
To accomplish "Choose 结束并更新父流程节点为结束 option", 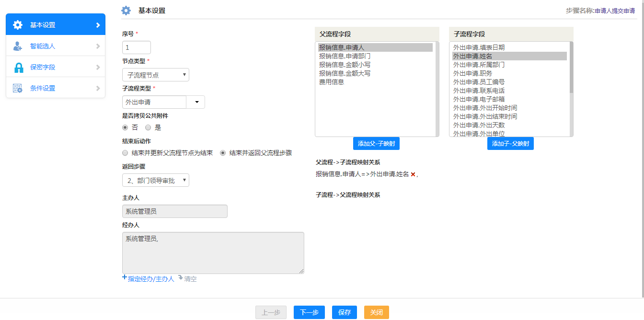I will click(126, 153).
